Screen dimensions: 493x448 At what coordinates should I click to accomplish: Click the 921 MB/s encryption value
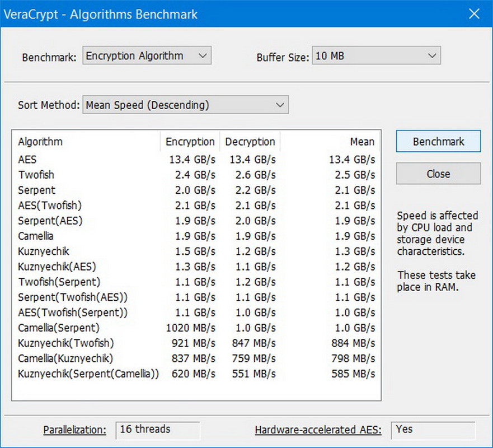194,343
